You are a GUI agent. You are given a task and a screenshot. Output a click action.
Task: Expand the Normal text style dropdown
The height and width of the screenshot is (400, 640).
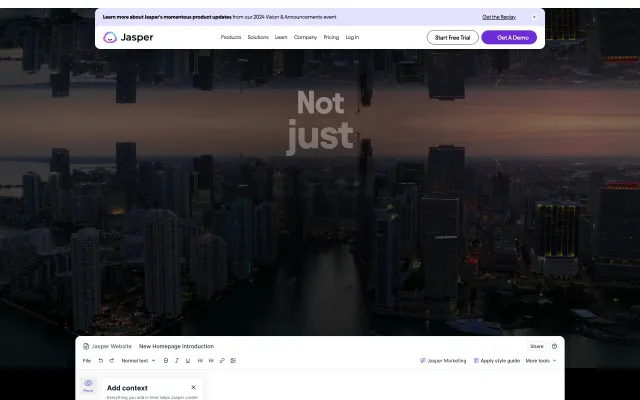[x=138, y=361]
